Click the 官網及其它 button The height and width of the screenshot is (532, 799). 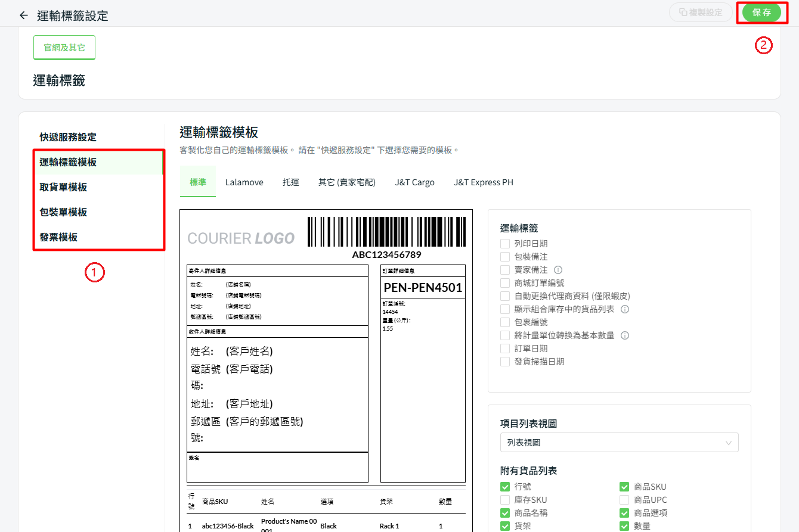(64, 48)
